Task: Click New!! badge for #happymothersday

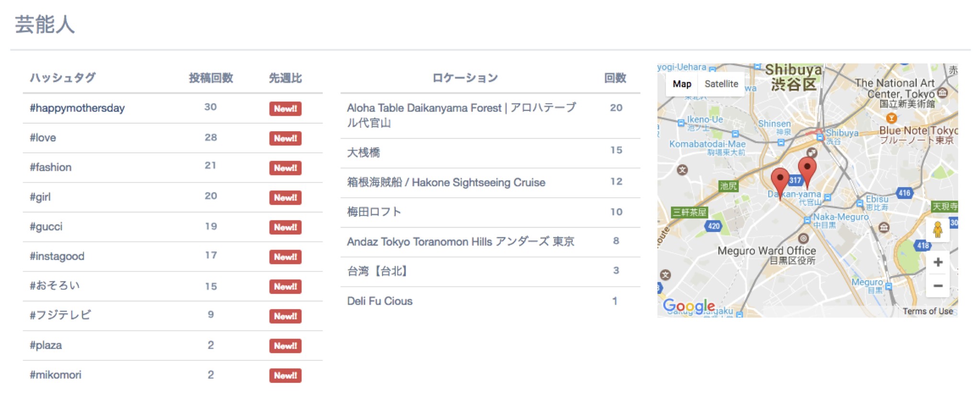Action: click(x=285, y=109)
